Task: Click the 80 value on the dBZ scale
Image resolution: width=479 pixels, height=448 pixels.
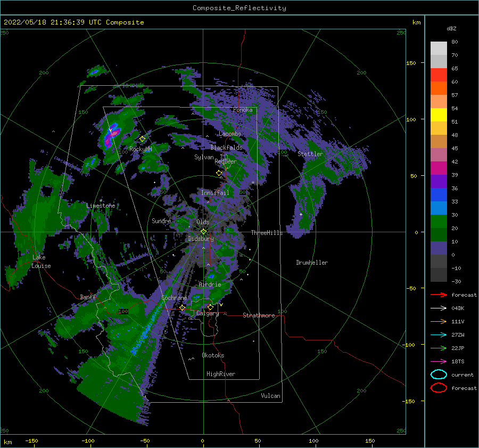Action: coord(455,42)
